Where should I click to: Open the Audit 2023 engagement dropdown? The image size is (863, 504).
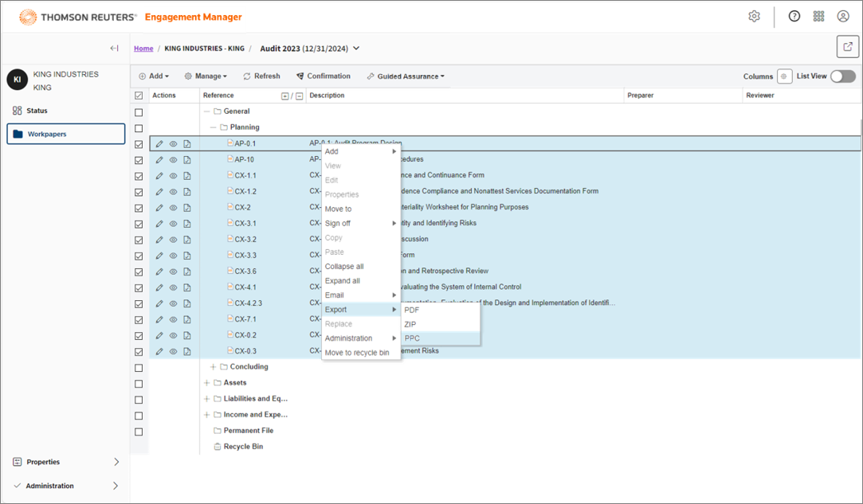356,49
